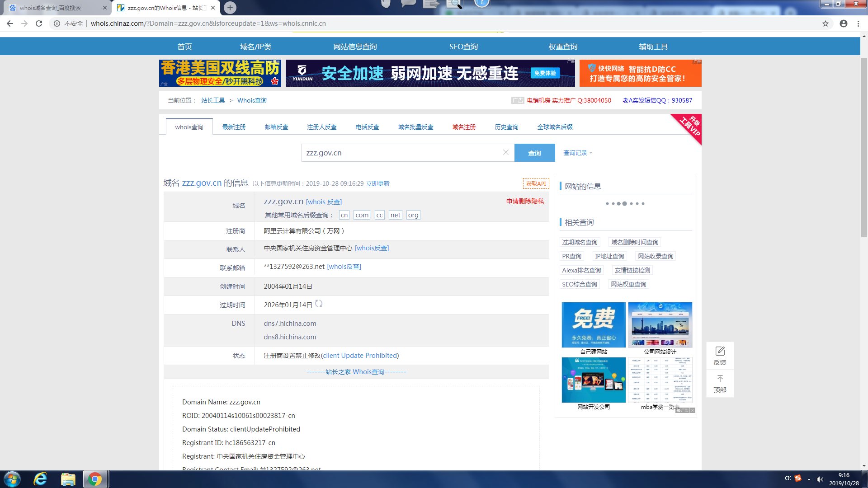Click the refresh icon beside expiry date
Image resolution: width=868 pixels, height=488 pixels.
[319, 304]
